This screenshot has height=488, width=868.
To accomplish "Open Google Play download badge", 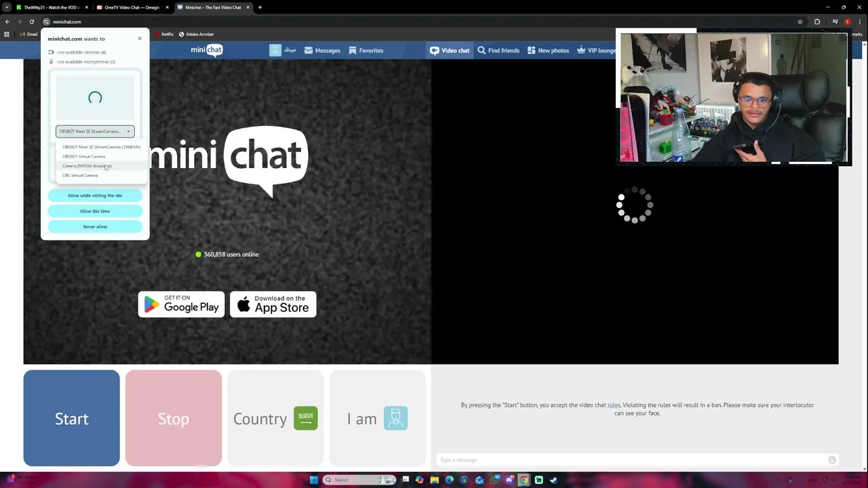I will (181, 304).
